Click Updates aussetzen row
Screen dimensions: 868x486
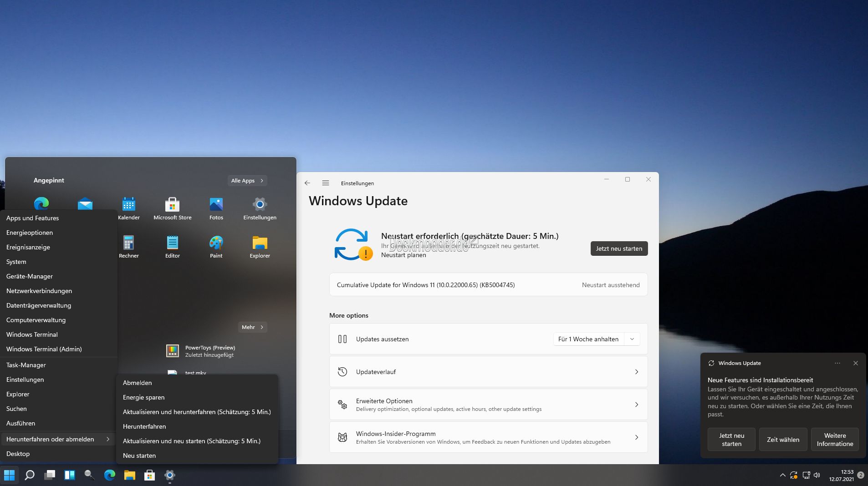[488, 339]
